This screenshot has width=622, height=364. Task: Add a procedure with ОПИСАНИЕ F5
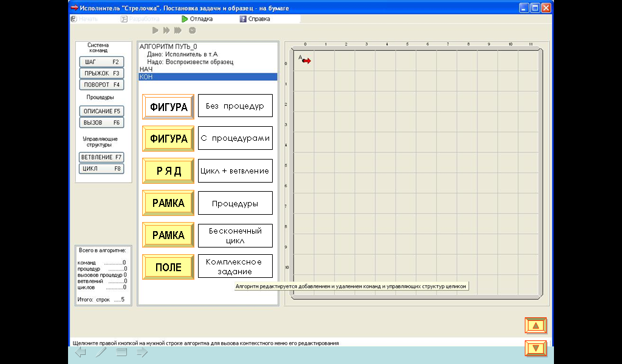point(101,111)
